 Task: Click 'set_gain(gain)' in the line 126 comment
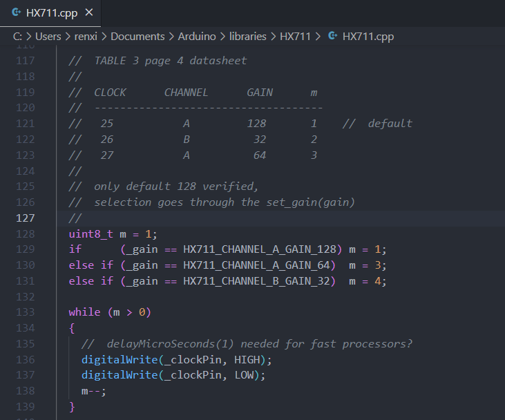tap(310, 202)
